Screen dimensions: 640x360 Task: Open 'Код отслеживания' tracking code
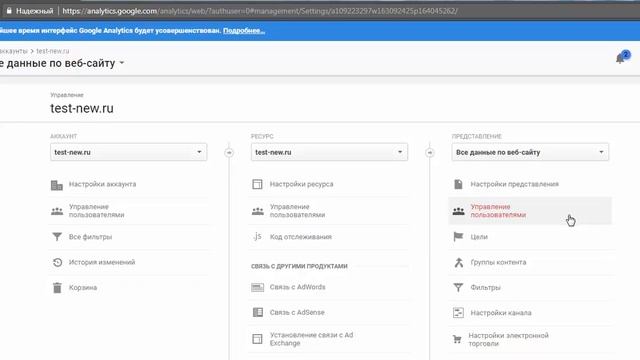300,237
